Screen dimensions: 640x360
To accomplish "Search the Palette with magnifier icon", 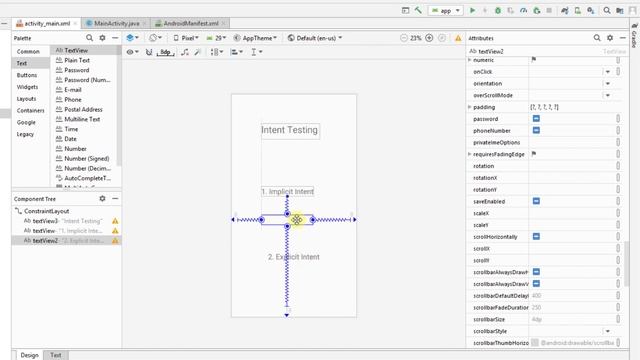I will [89, 38].
